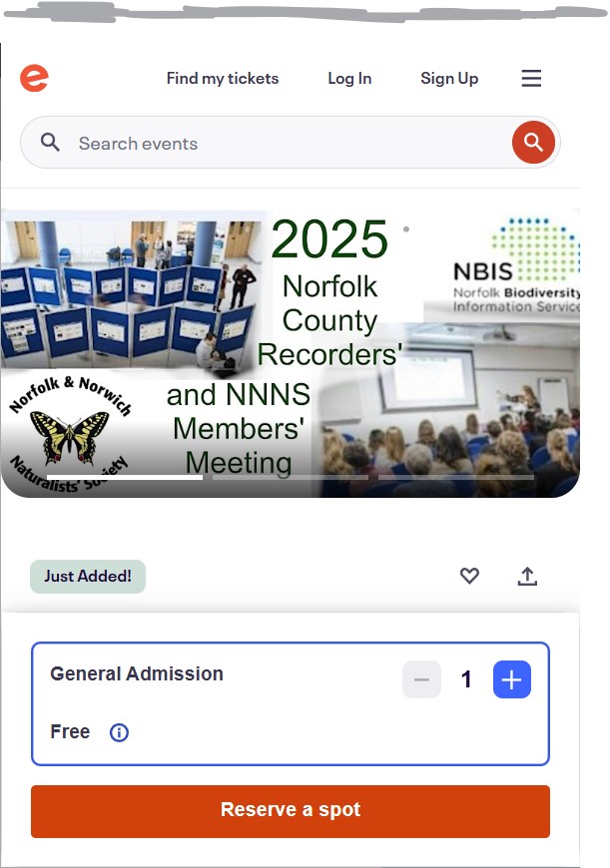The height and width of the screenshot is (868, 610).
Task: Open the Norfolk County Recorders' banner image
Action: coord(291,352)
